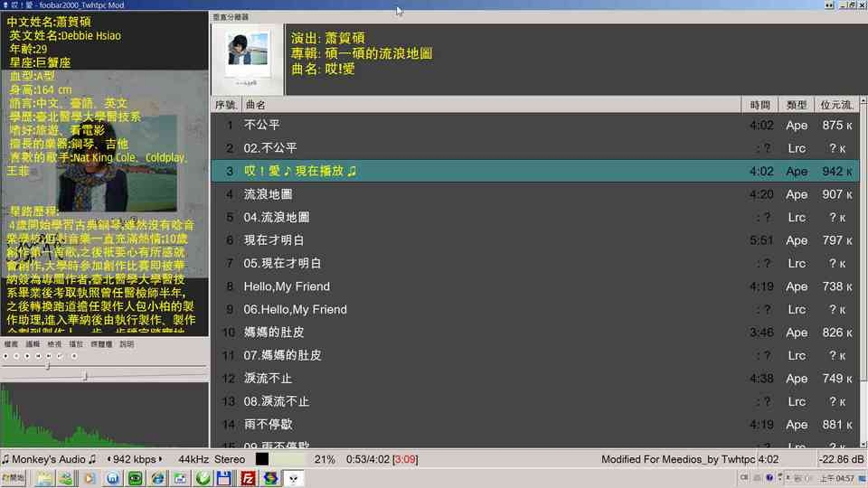
Task: Click the 875 K bitrate cell
Action: point(836,125)
